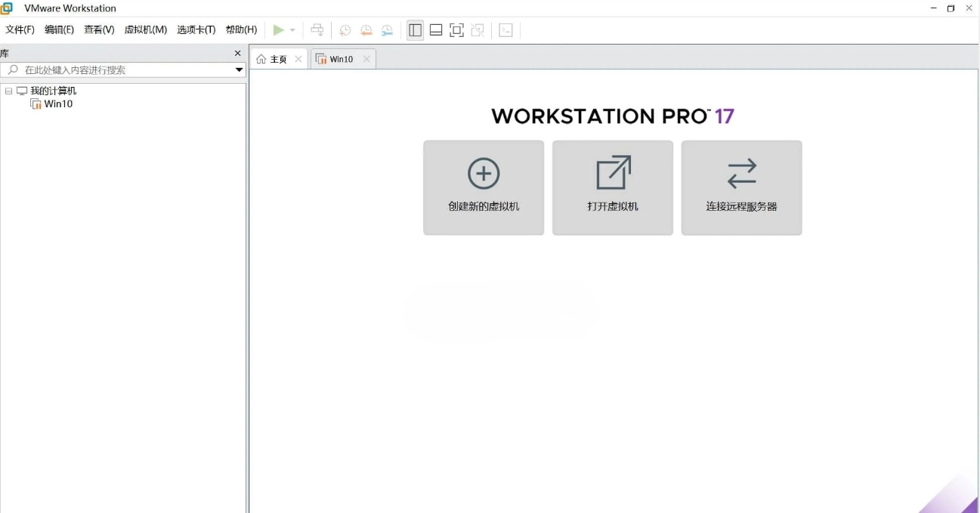Open the 虚拟机(M) menu
980x513 pixels.
[x=145, y=29]
